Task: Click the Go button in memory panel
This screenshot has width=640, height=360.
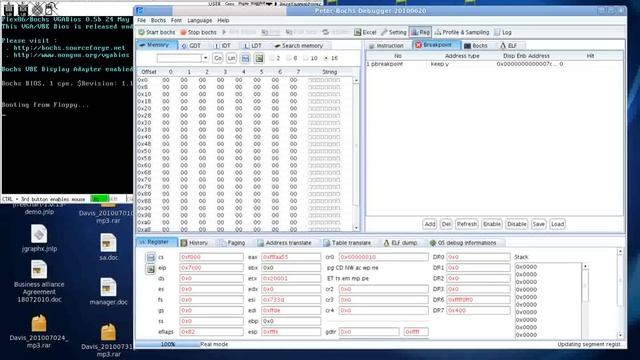Action: (x=218, y=58)
